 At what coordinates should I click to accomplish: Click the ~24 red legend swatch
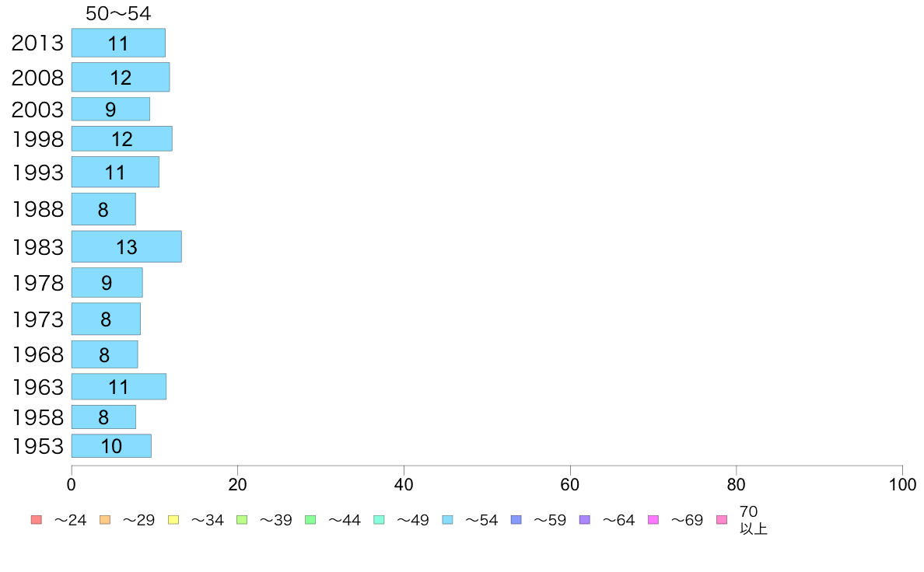(x=37, y=520)
